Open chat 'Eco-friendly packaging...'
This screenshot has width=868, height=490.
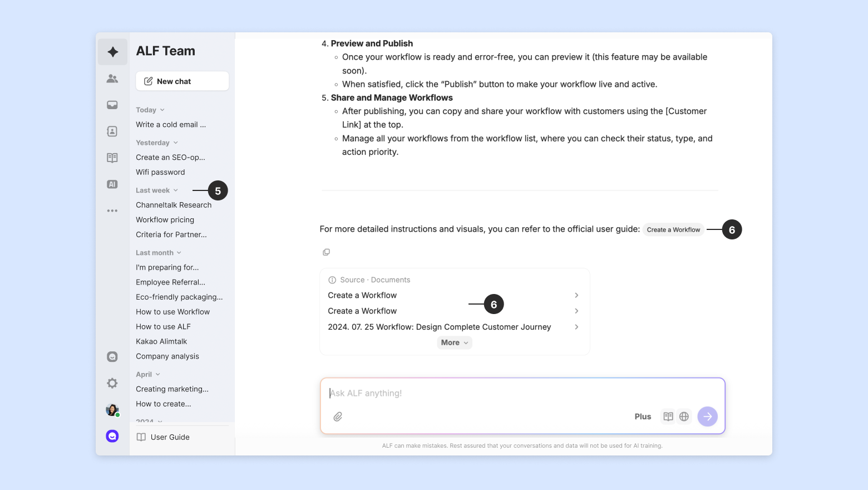pyautogui.click(x=179, y=297)
